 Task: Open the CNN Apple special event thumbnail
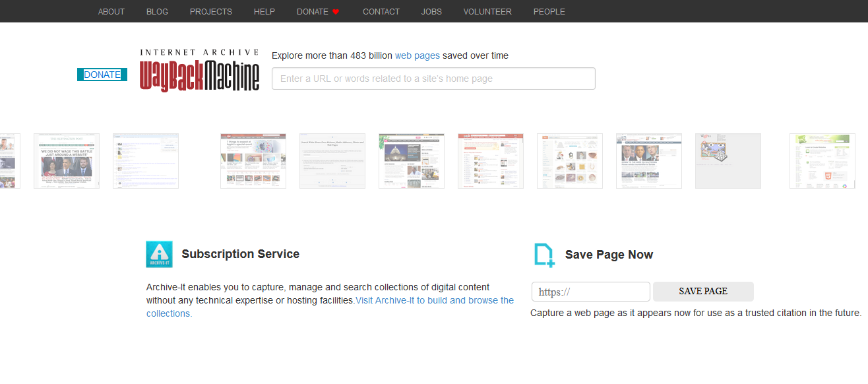pyautogui.click(x=253, y=161)
